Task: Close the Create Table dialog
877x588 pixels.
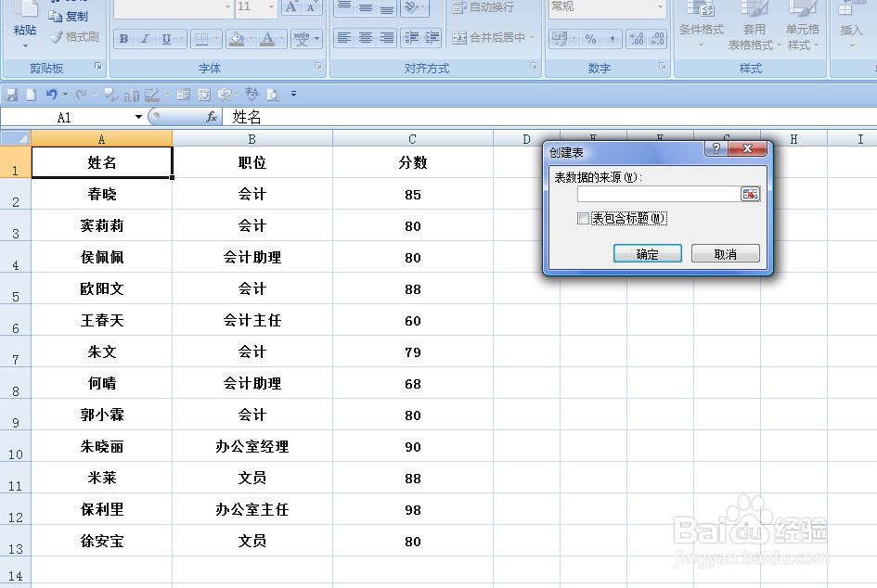Action: [x=747, y=148]
